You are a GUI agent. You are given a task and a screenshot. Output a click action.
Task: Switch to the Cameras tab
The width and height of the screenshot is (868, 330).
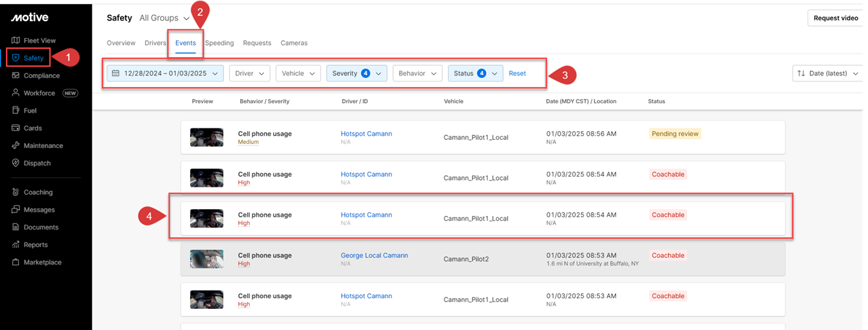[x=294, y=43]
